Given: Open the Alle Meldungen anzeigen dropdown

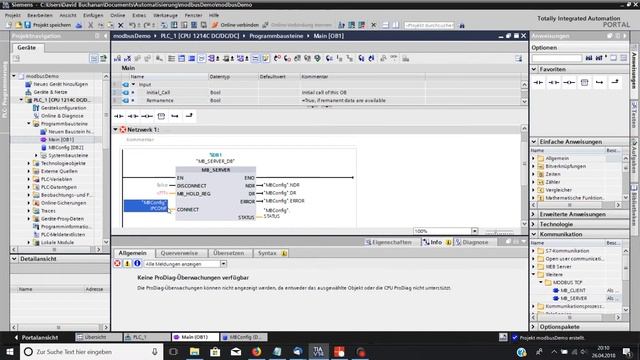Looking at the screenshot, I should (223, 264).
